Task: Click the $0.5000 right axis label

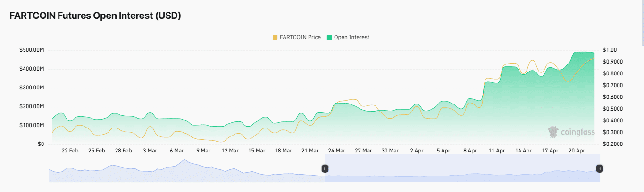Action: click(x=613, y=109)
